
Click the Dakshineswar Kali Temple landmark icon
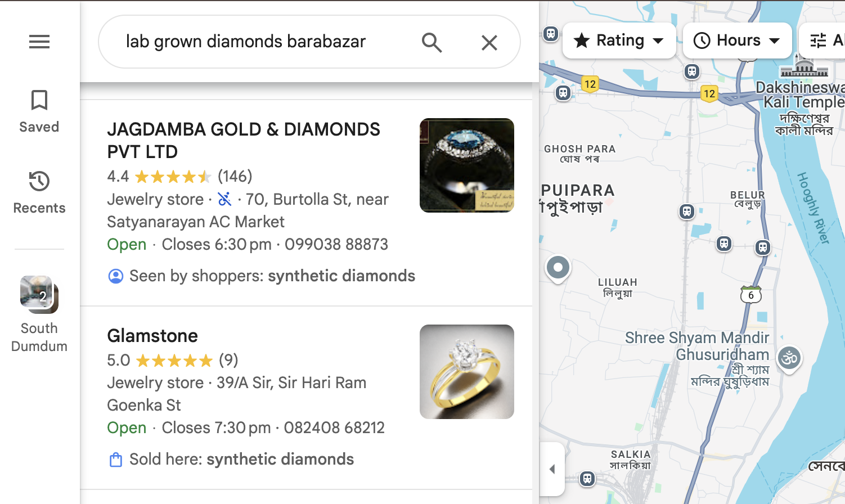point(804,67)
